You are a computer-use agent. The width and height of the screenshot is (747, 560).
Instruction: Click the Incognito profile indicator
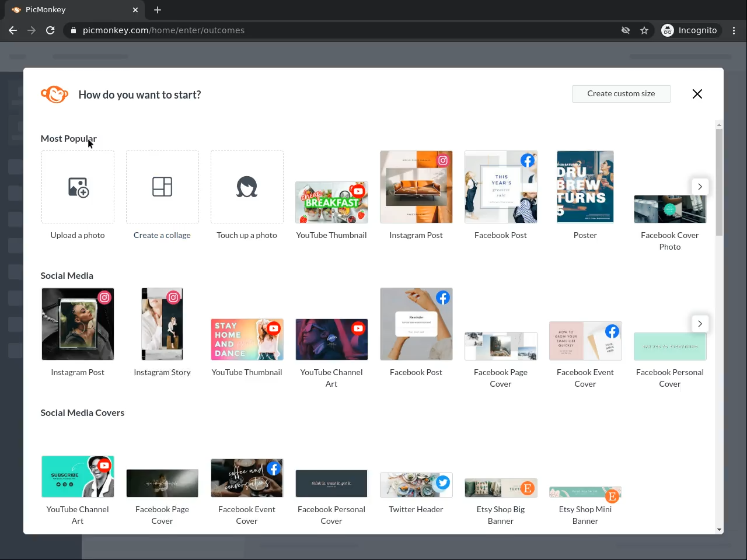point(690,30)
